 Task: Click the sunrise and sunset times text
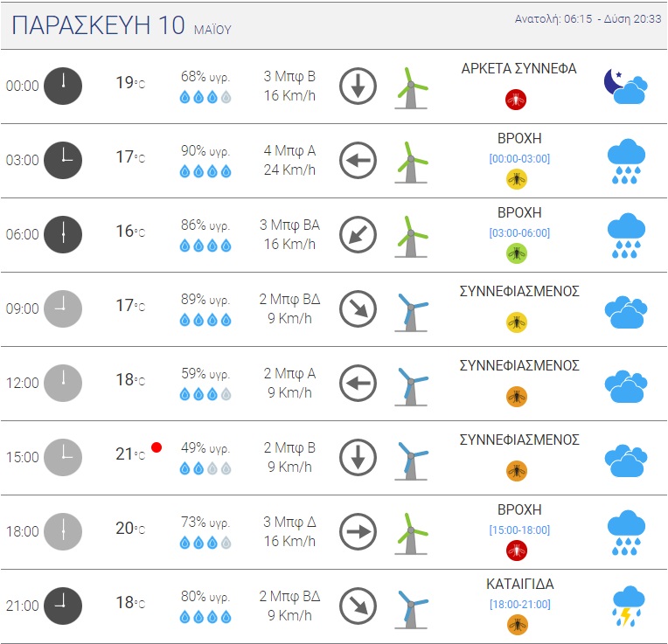click(x=588, y=19)
